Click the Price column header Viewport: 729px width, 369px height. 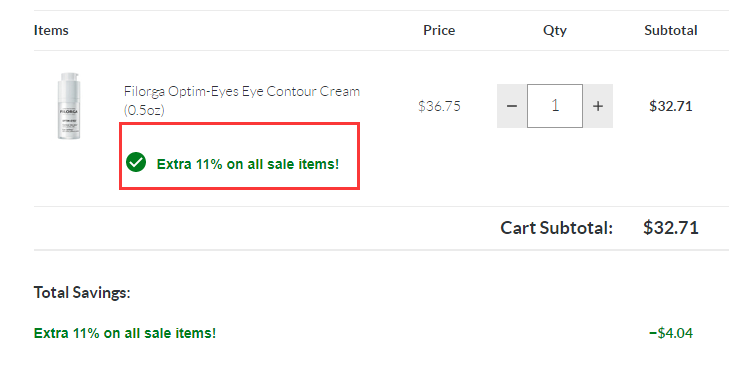(439, 30)
